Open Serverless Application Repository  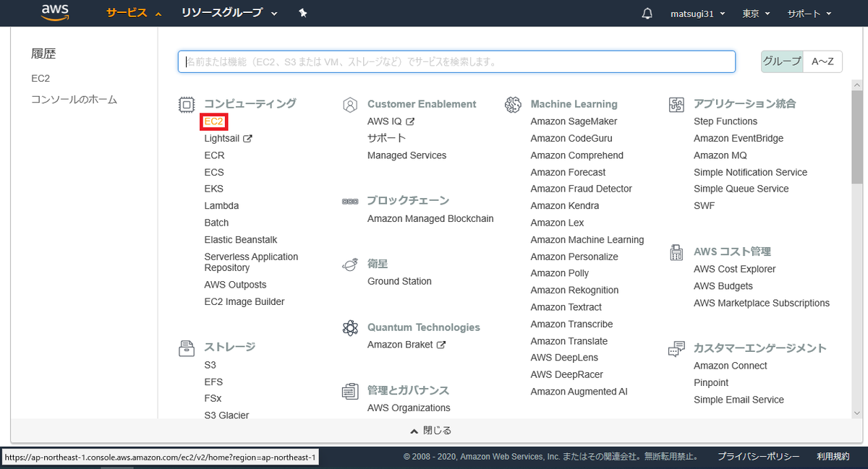251,262
